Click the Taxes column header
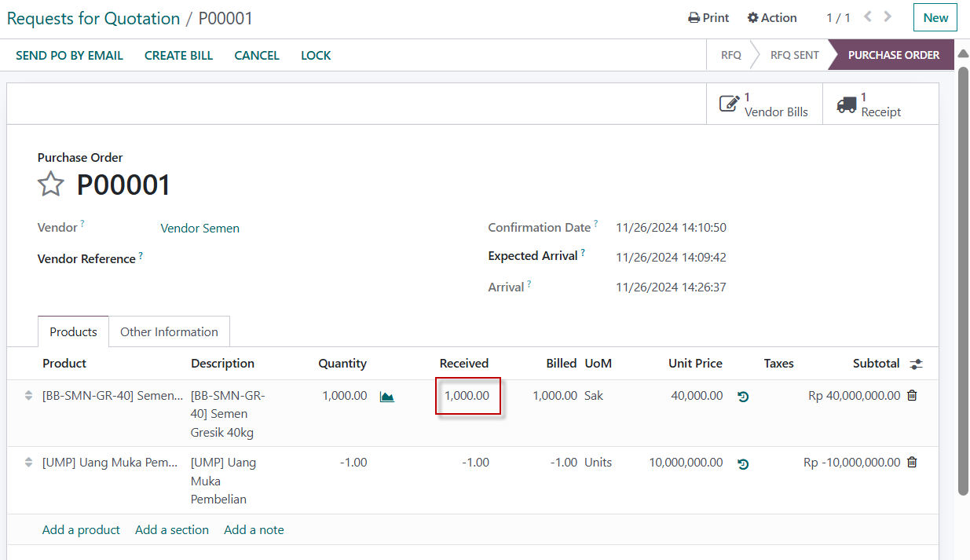970x560 pixels. click(778, 363)
